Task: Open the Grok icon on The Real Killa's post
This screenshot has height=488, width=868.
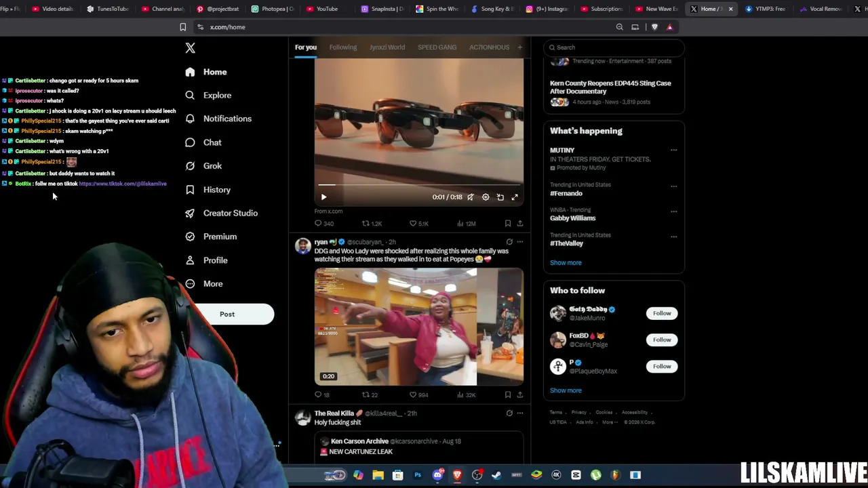Action: click(x=509, y=413)
